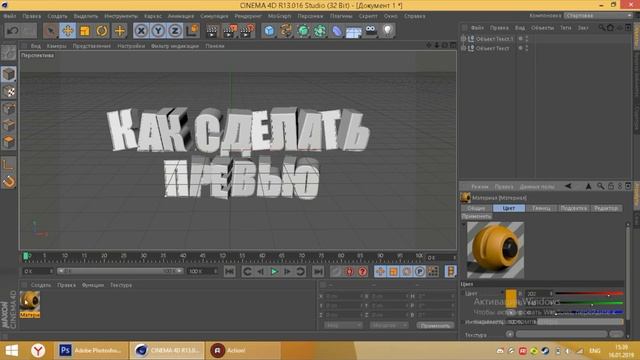
Task: Go to start of animation
Action: 229,271
